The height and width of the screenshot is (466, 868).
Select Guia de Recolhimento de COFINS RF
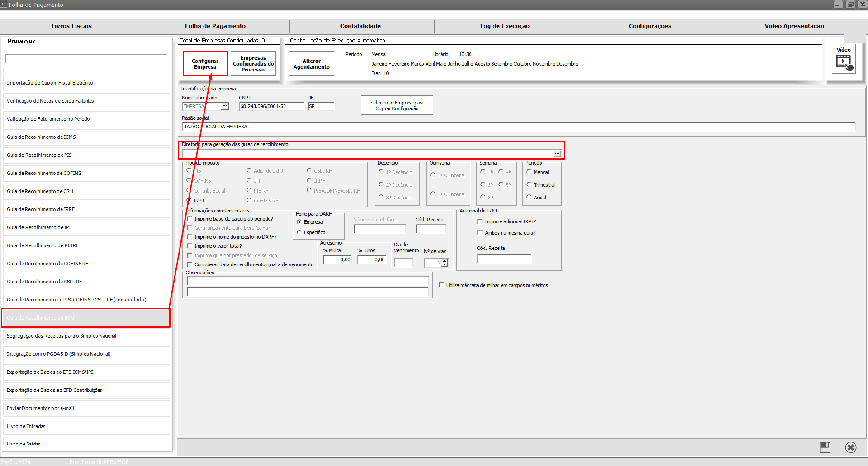86,264
